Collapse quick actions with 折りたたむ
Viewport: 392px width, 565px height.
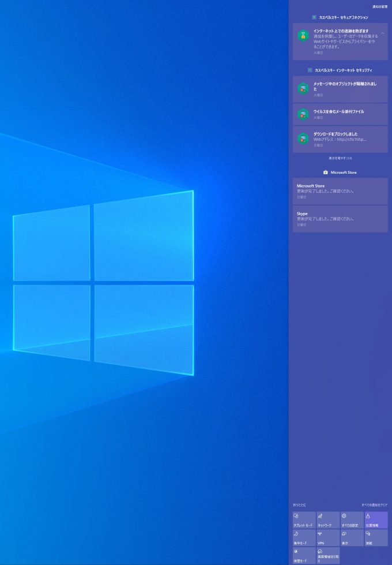tap(300, 505)
